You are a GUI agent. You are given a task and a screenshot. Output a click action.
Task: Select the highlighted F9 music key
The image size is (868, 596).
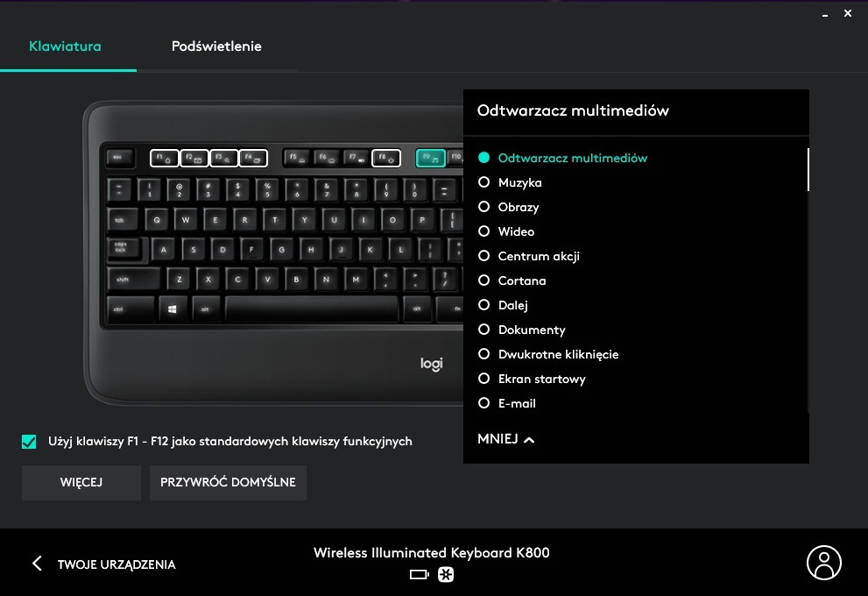[429, 159]
